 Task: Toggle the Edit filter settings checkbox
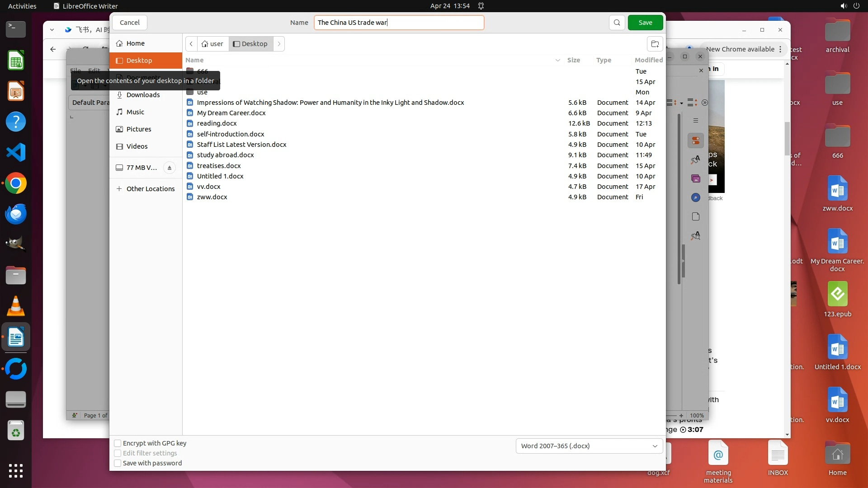(118, 453)
